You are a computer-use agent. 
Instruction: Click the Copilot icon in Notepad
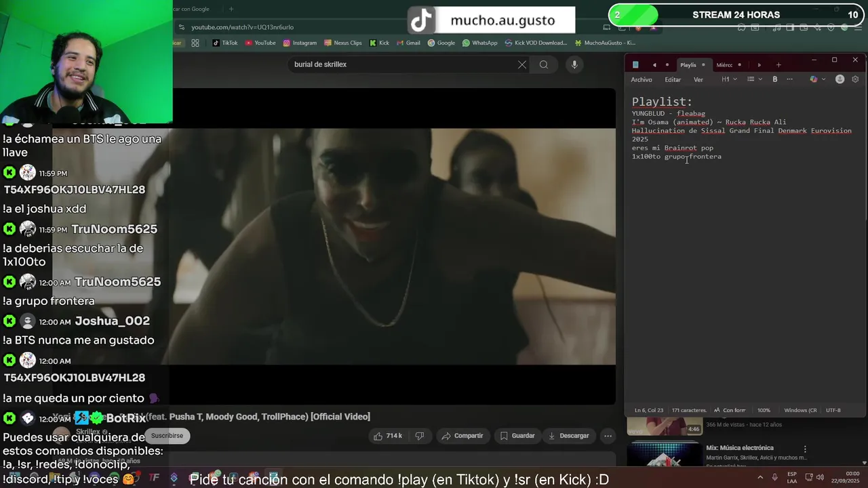tap(814, 79)
